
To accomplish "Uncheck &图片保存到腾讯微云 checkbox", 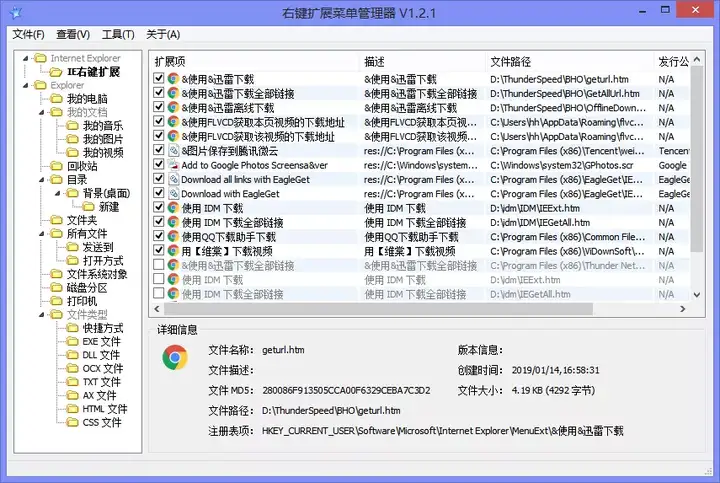I will pos(159,150).
